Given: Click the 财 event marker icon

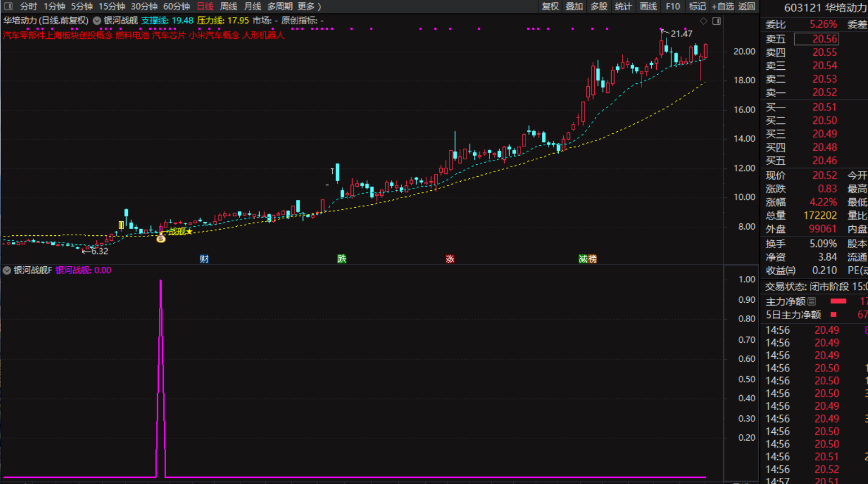Looking at the screenshot, I should coord(204,259).
